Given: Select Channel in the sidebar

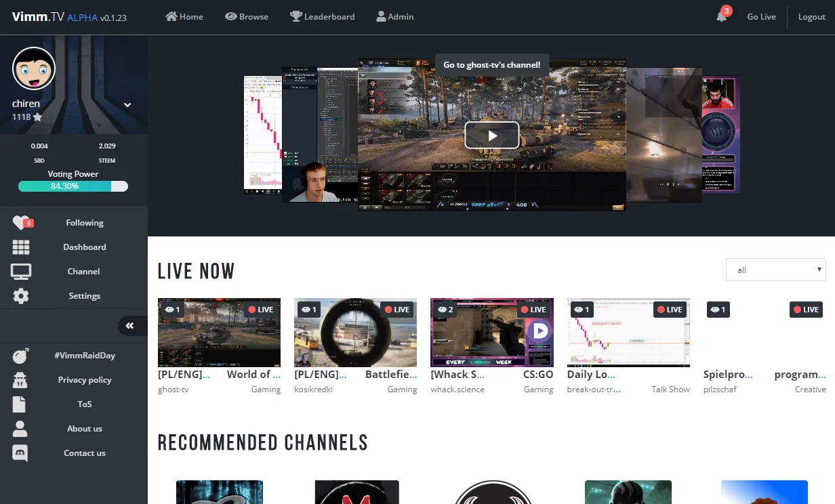Looking at the screenshot, I should click(x=84, y=272).
